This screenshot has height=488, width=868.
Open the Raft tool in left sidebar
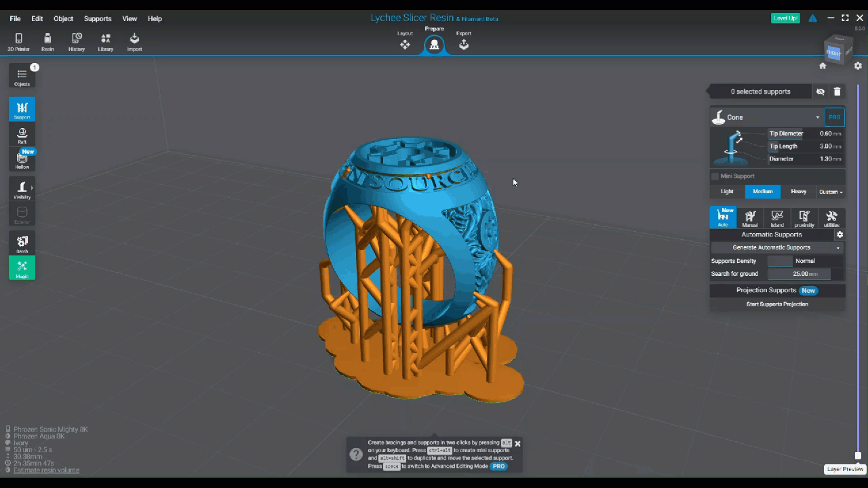tap(22, 135)
